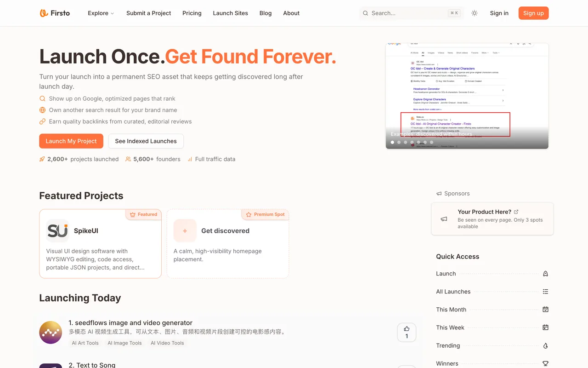
Task: Click the rocket icon beside 2,600+ projects launched
Action: (42, 159)
